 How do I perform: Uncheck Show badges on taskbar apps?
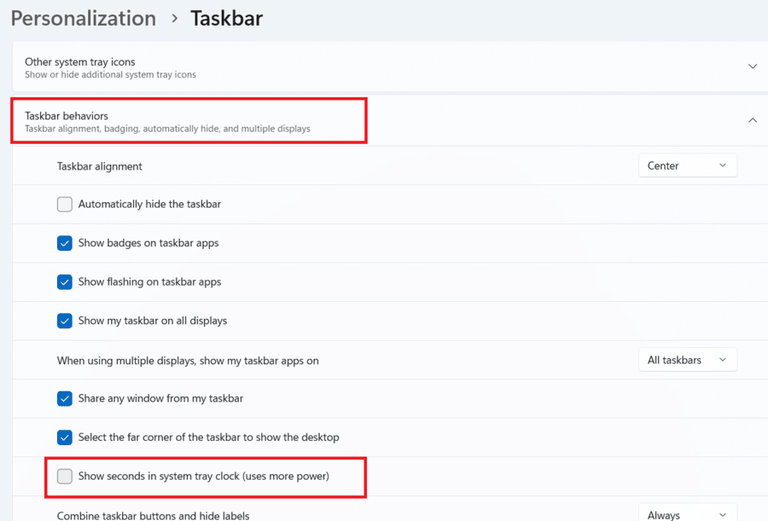(65, 243)
